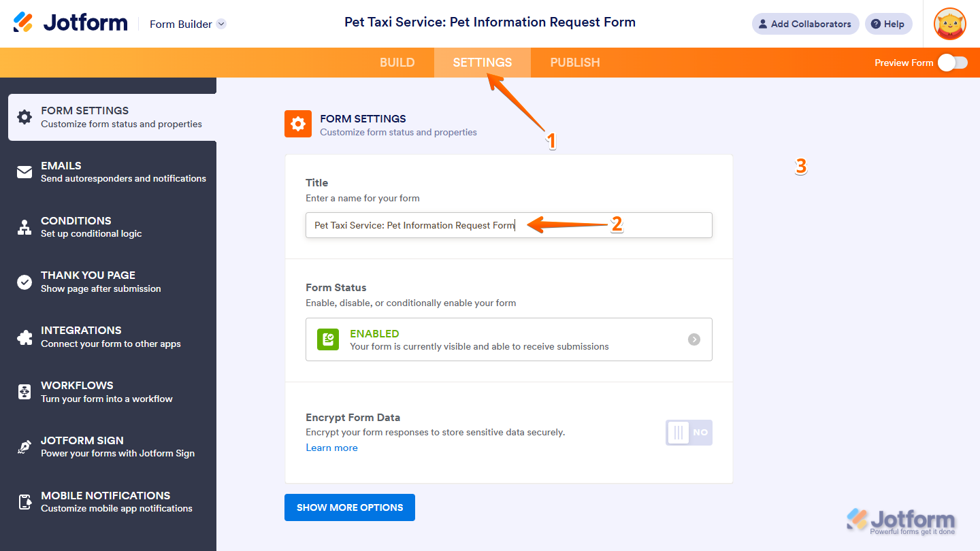The height and width of the screenshot is (551, 980).
Task: Click the Form Settings gear icon in sidebar
Action: coord(24,117)
